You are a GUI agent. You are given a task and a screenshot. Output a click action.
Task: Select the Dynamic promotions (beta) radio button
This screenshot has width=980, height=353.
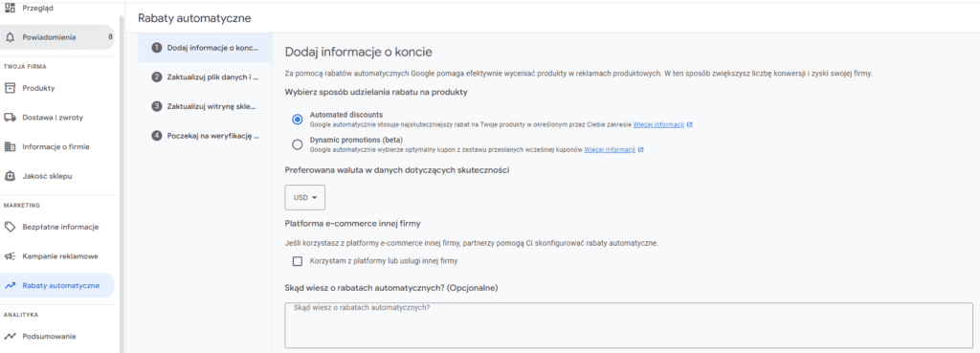298,144
